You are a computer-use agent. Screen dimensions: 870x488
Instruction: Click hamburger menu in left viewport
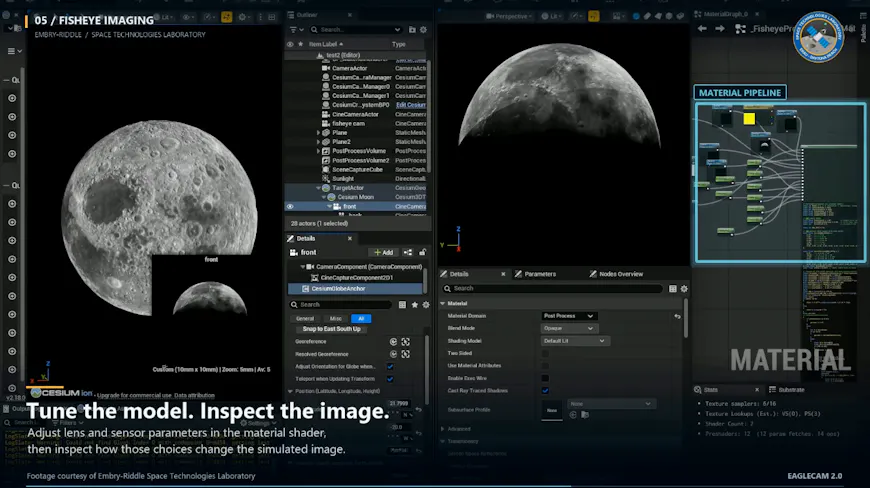(x=14, y=51)
